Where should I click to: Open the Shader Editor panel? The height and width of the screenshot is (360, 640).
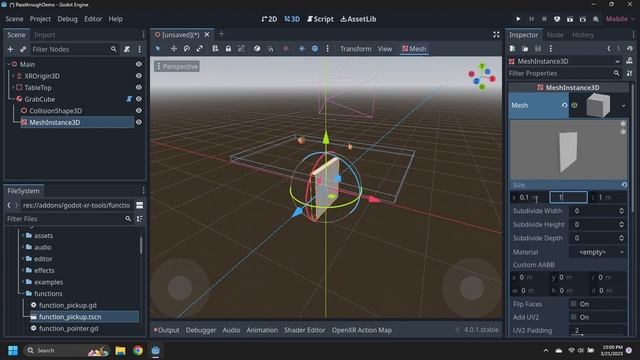pos(304,330)
